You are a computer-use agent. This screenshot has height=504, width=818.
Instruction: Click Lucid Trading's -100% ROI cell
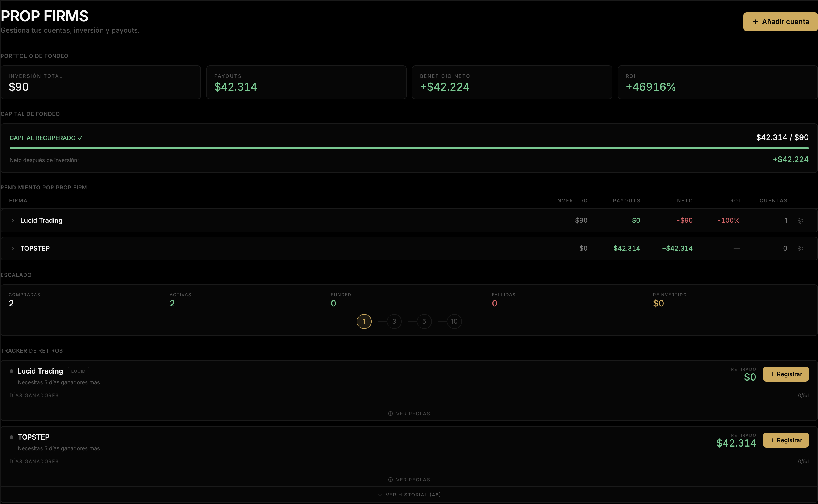(728, 221)
